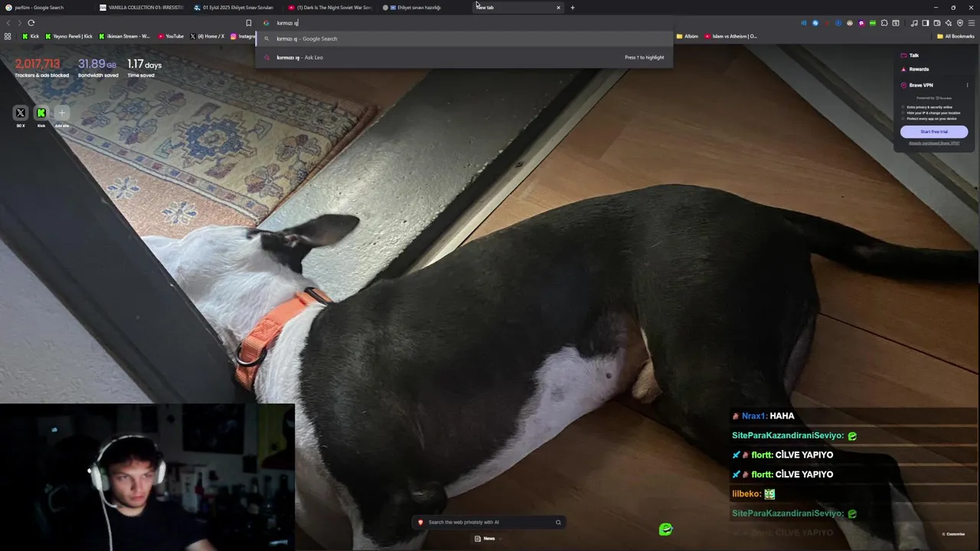Open a new tab with the plus button
The image size is (980, 551).
pos(573,8)
